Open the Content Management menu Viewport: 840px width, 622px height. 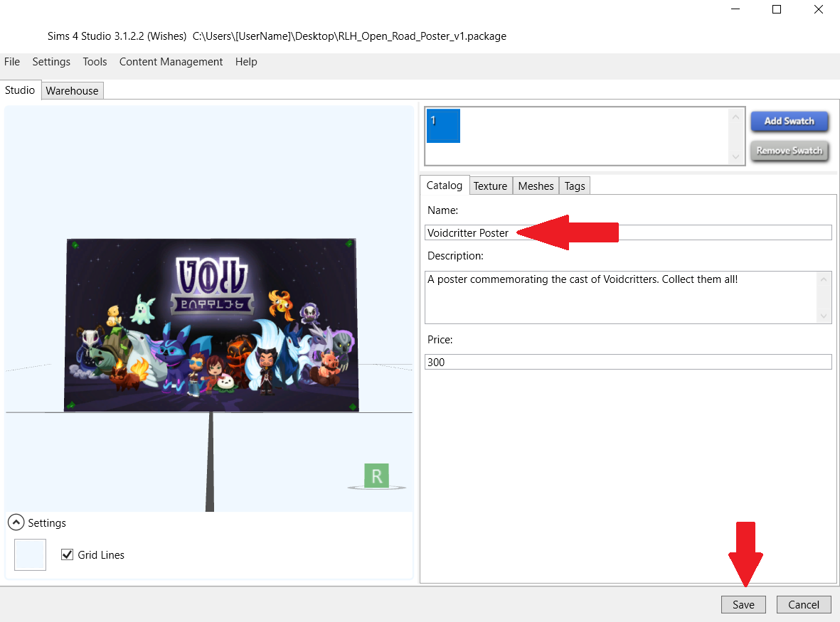[171, 62]
